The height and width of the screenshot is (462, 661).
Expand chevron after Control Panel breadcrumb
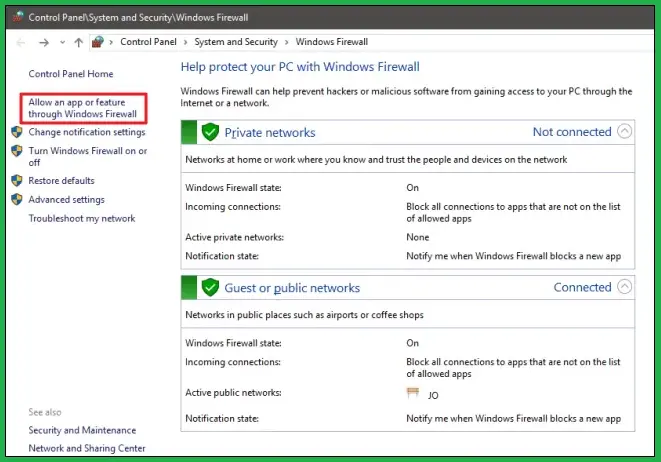click(185, 42)
